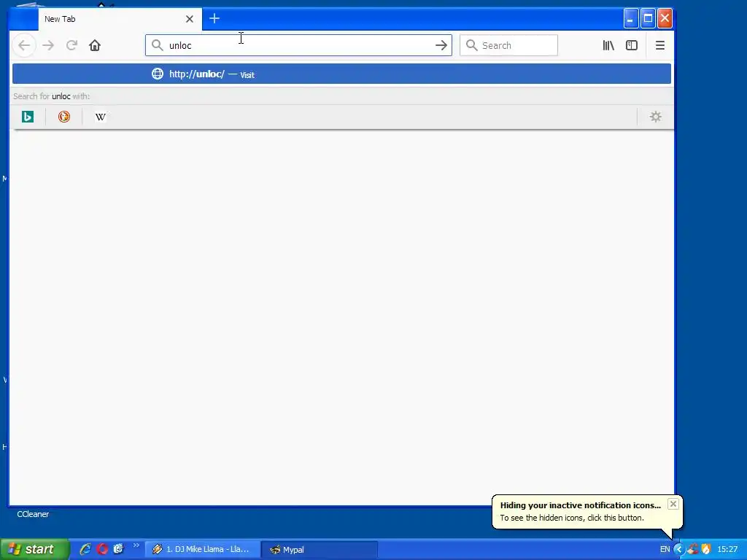Click the security shield tray icon
The image size is (747, 560).
click(x=706, y=550)
